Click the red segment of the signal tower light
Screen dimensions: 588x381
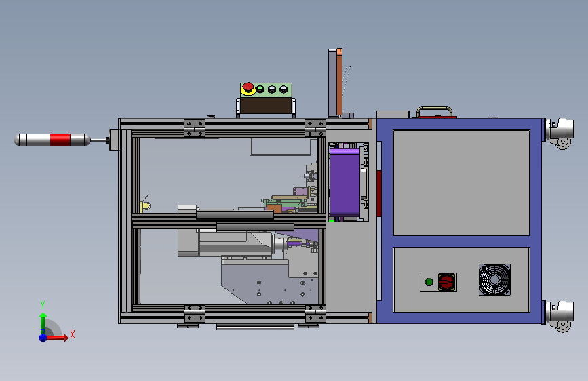[60, 140]
